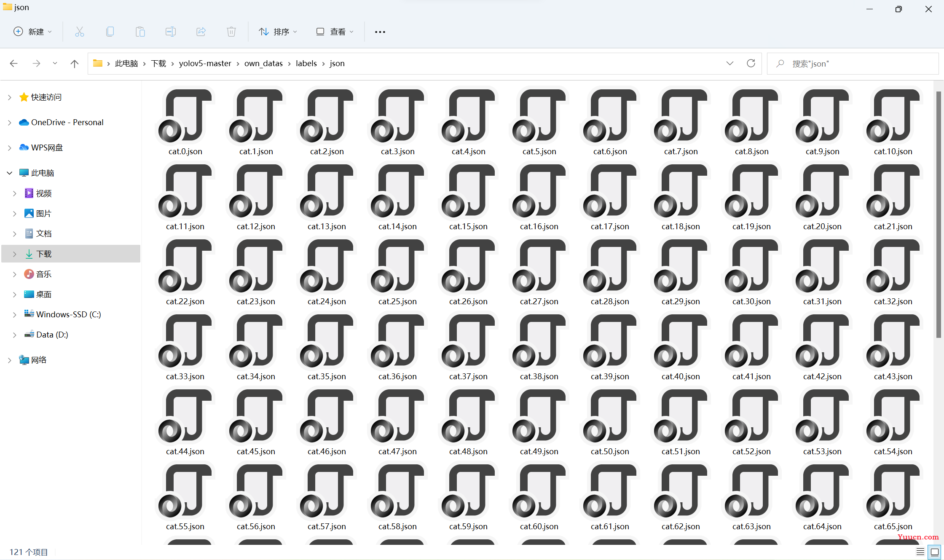Click the Copy icon in toolbar

pos(110,32)
